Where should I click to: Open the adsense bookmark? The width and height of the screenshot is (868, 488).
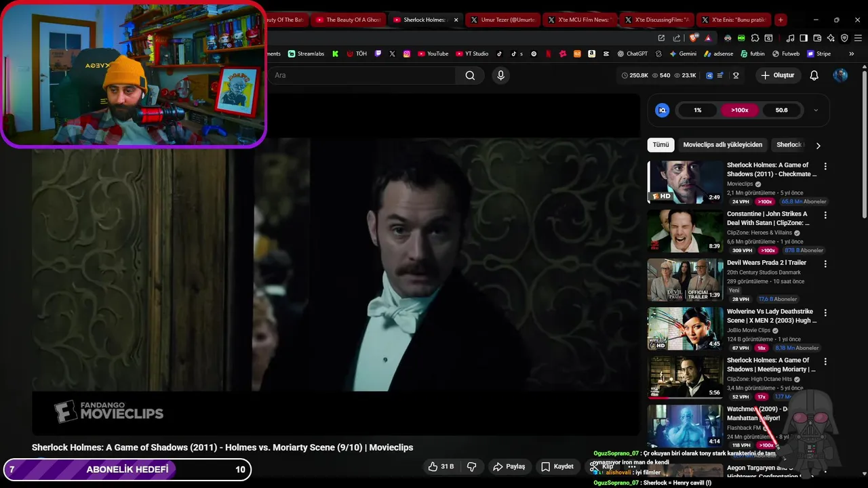tap(718, 54)
